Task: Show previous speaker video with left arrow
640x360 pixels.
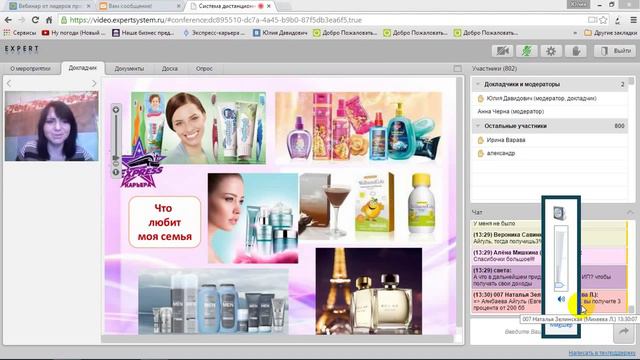Action: coord(9,83)
